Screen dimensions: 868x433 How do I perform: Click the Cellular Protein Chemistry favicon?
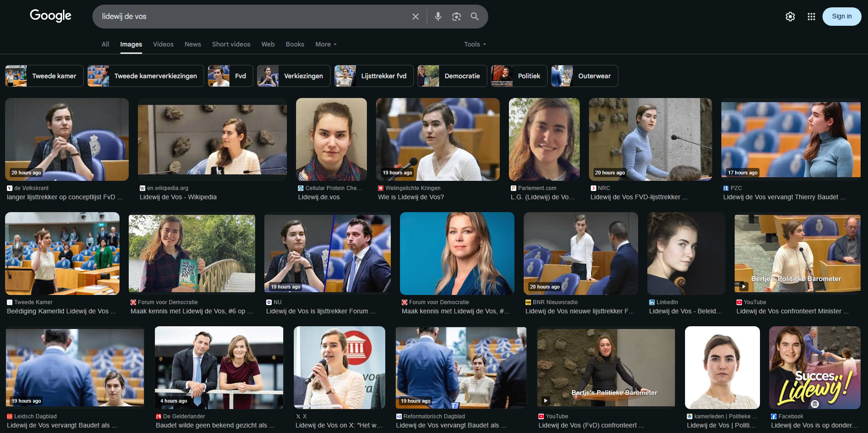click(x=301, y=188)
